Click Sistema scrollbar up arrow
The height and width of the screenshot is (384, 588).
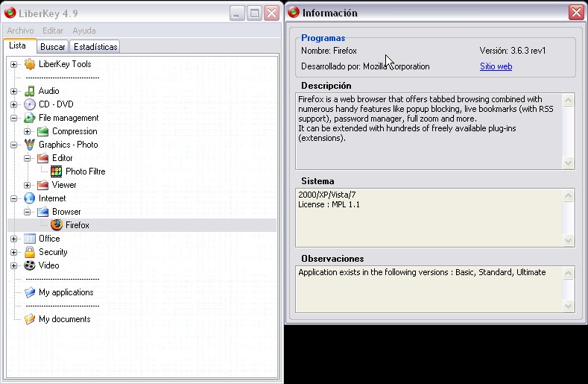point(568,195)
